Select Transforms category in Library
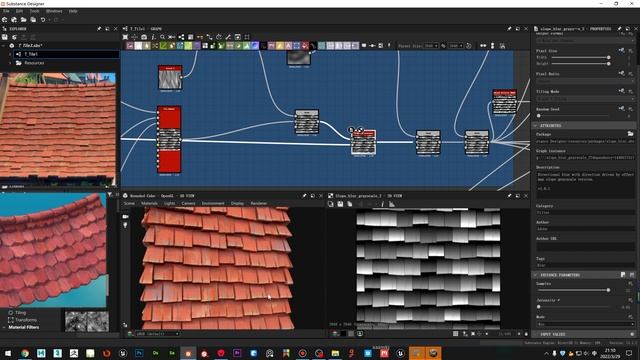Viewport: 640px width, 360px height. [x=26, y=320]
